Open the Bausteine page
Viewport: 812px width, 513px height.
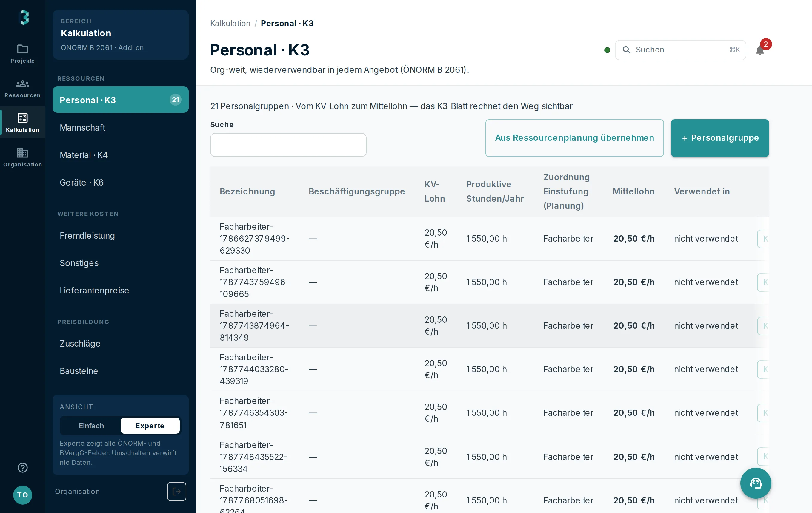(x=120, y=371)
